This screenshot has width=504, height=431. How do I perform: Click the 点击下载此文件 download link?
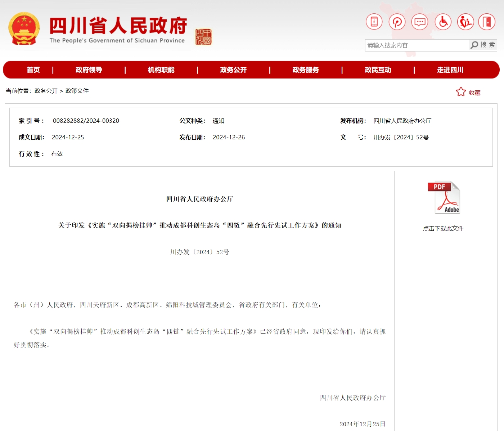(443, 228)
